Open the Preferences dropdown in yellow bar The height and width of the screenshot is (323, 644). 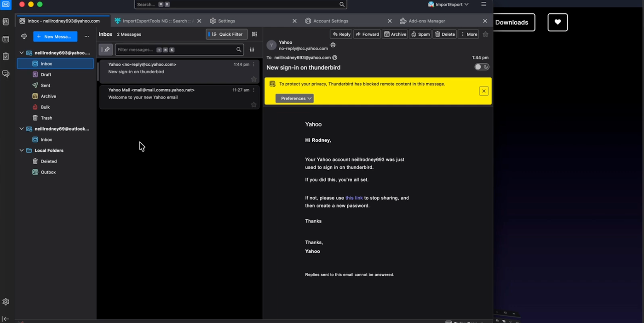click(294, 98)
